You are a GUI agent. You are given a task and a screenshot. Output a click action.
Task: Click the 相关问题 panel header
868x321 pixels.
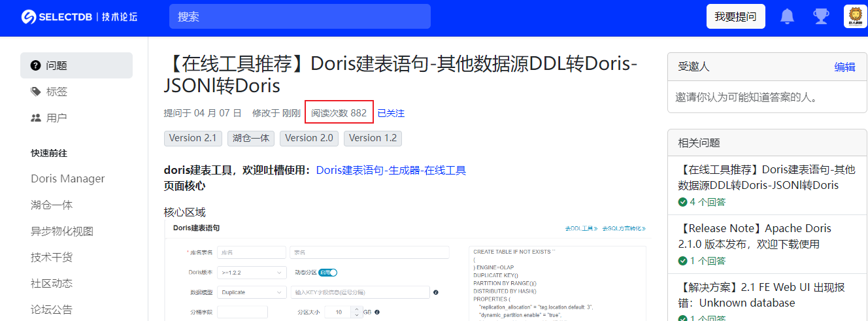click(x=767, y=143)
